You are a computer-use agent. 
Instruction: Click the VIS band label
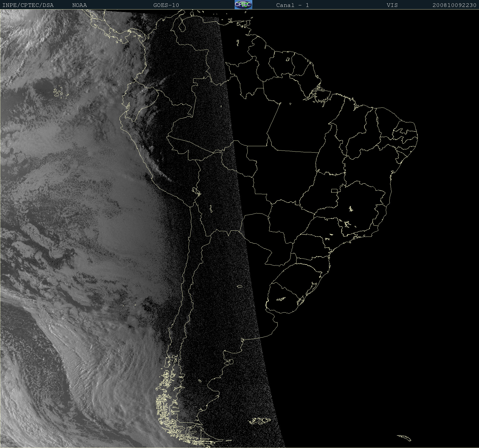[x=392, y=5]
